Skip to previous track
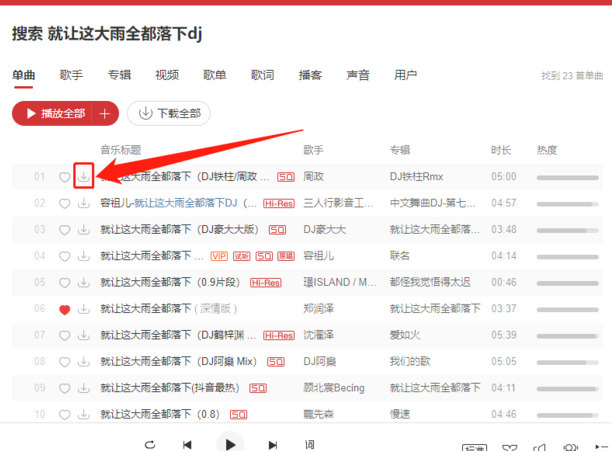 tap(187, 444)
